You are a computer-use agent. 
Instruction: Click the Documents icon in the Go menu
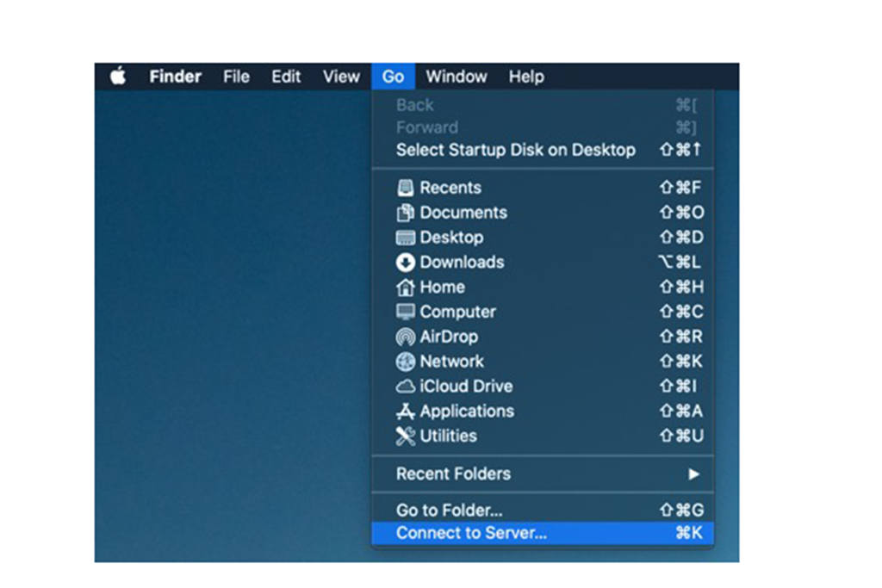(405, 213)
